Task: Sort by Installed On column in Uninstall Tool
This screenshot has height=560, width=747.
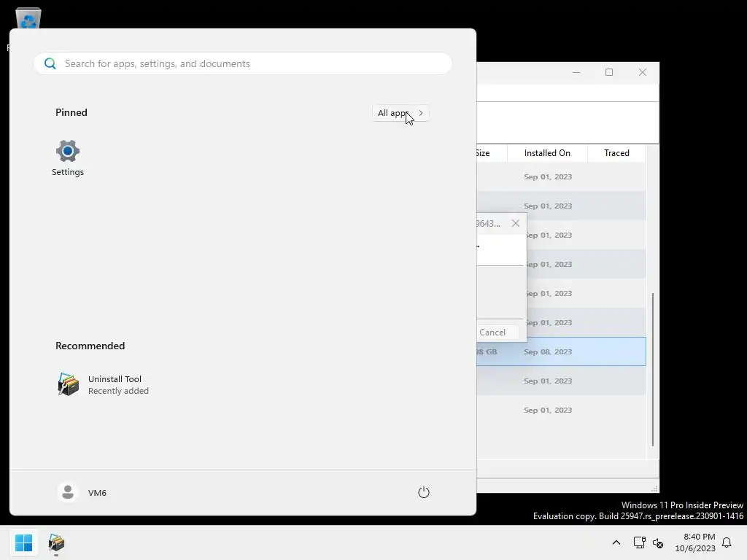Action: point(547,153)
